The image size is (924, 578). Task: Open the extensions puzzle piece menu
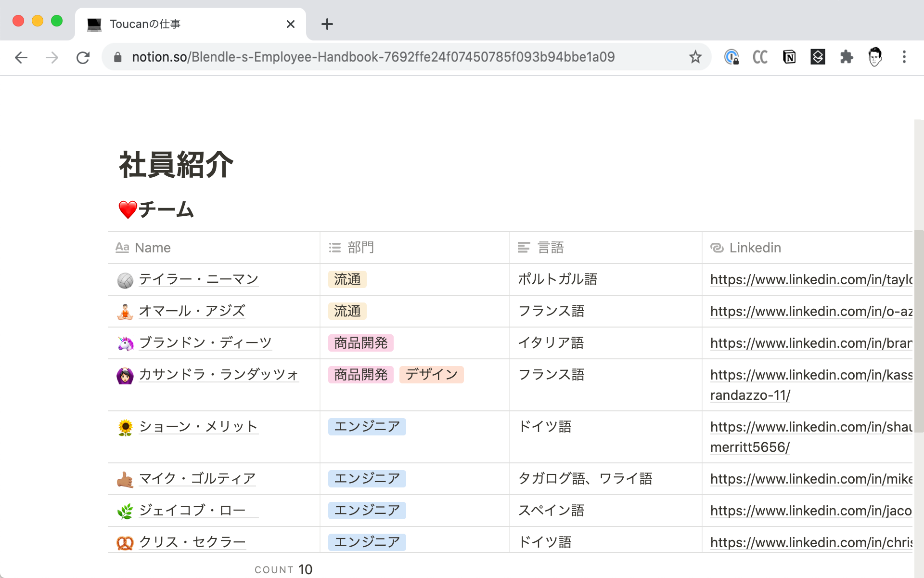click(846, 57)
